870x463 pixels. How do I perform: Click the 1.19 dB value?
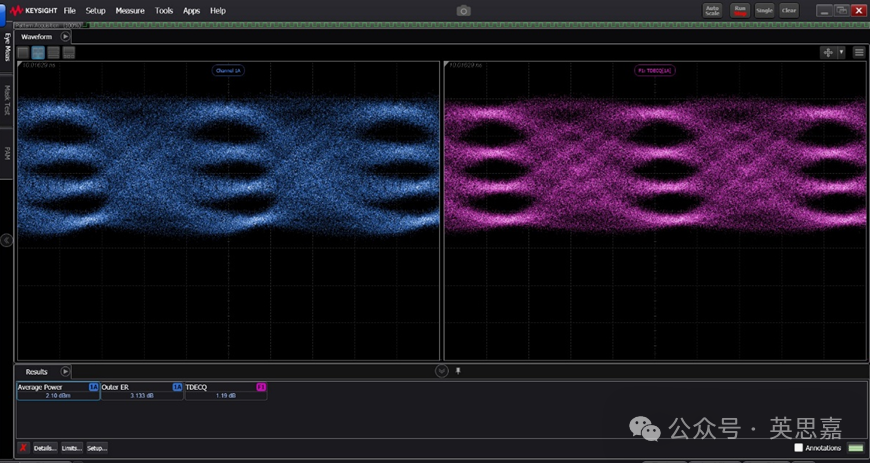[x=226, y=396]
